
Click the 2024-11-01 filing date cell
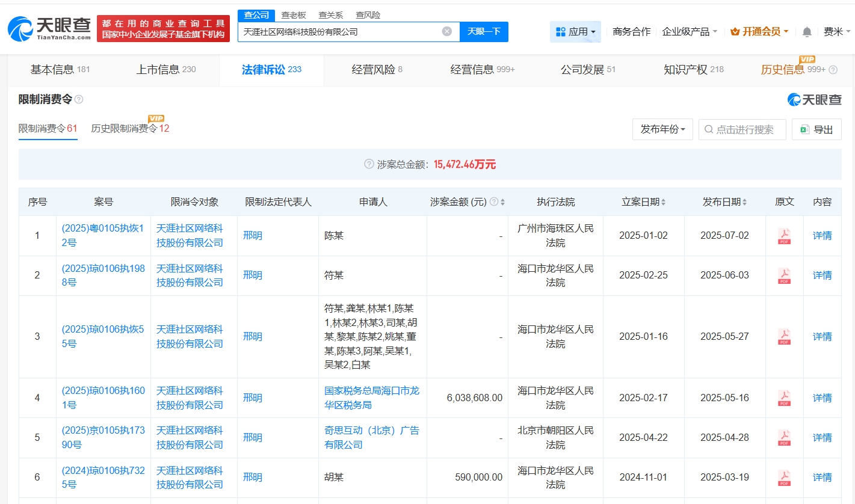click(x=643, y=478)
